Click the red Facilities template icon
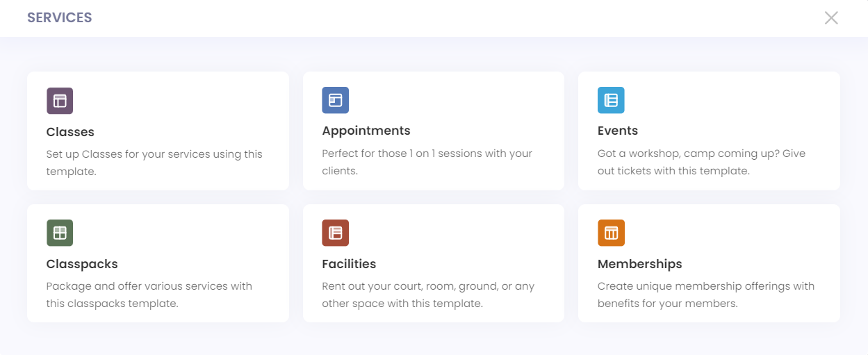Image resolution: width=868 pixels, height=355 pixels. [x=335, y=233]
